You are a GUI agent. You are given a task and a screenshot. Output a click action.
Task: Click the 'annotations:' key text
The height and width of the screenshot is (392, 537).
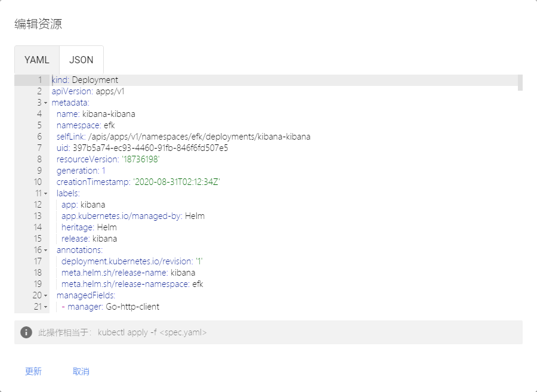80,250
